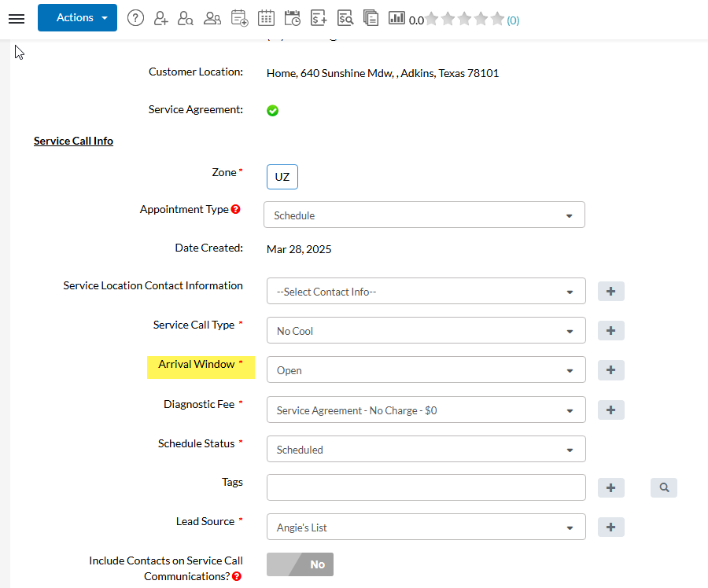Click the search button next to Tags
Image resolution: width=708 pixels, height=588 pixels.
[x=664, y=487]
